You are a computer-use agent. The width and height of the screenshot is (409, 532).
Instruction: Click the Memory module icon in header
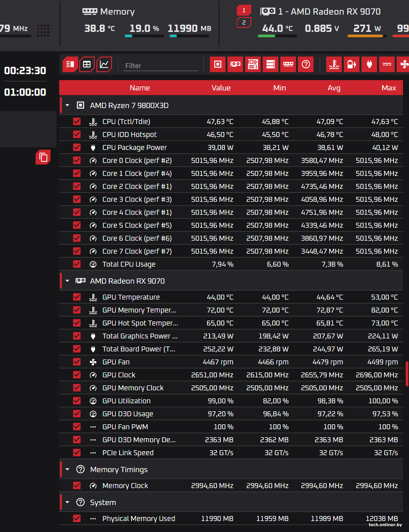[x=90, y=11]
